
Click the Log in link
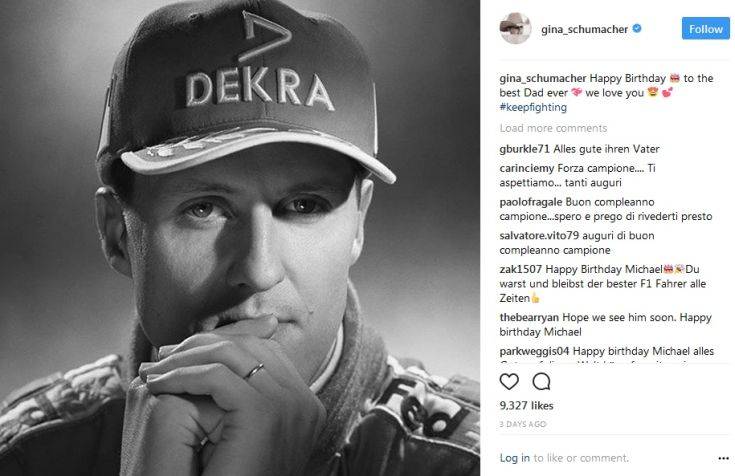tap(515, 458)
